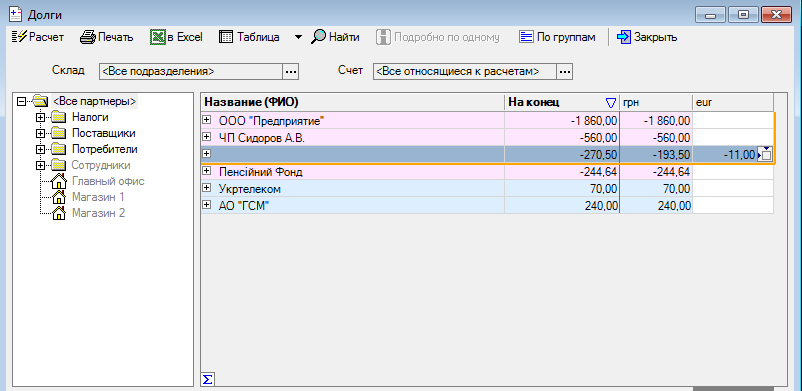Click the Sigma totals icon below the table
Screen dimensions: 802x391
point(208,379)
